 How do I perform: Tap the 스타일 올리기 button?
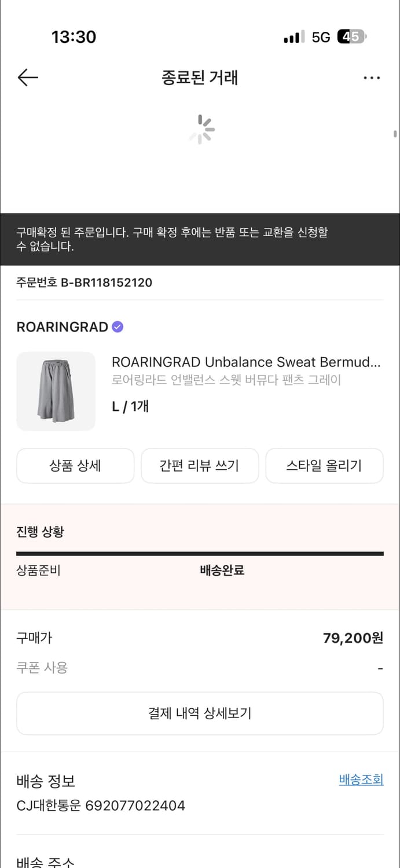pos(324,465)
